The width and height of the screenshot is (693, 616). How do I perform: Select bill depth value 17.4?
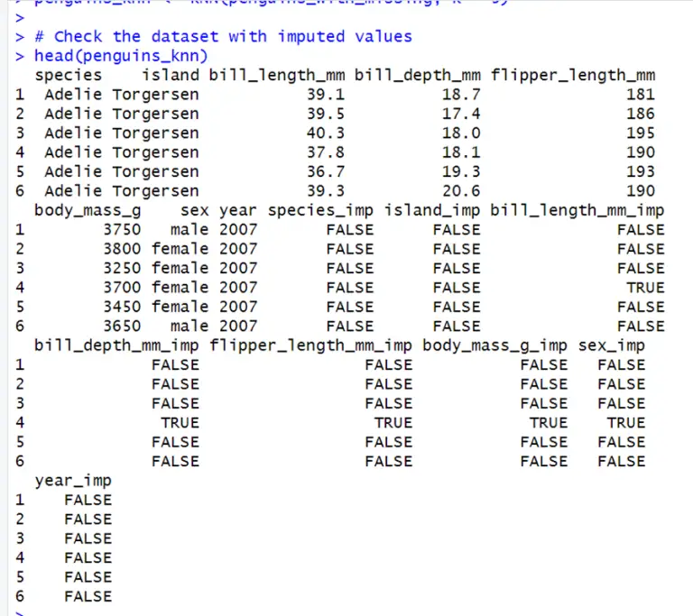coord(461,114)
